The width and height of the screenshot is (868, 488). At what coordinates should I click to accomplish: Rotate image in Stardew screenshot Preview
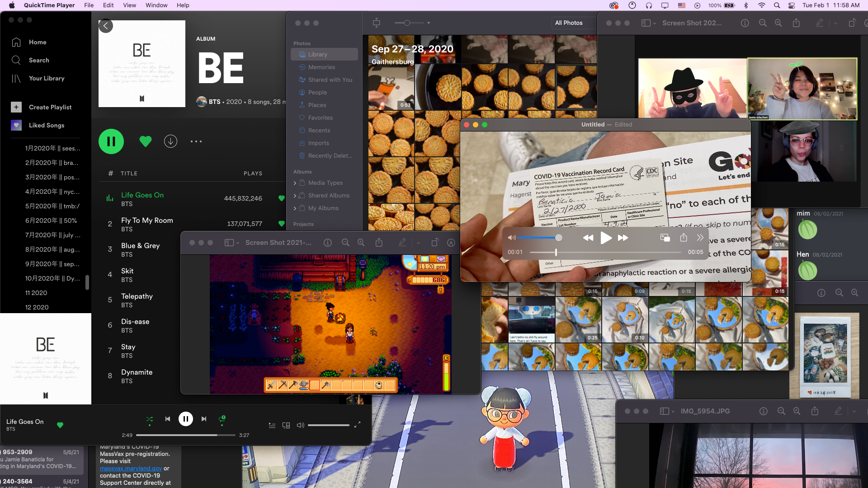[434, 243]
